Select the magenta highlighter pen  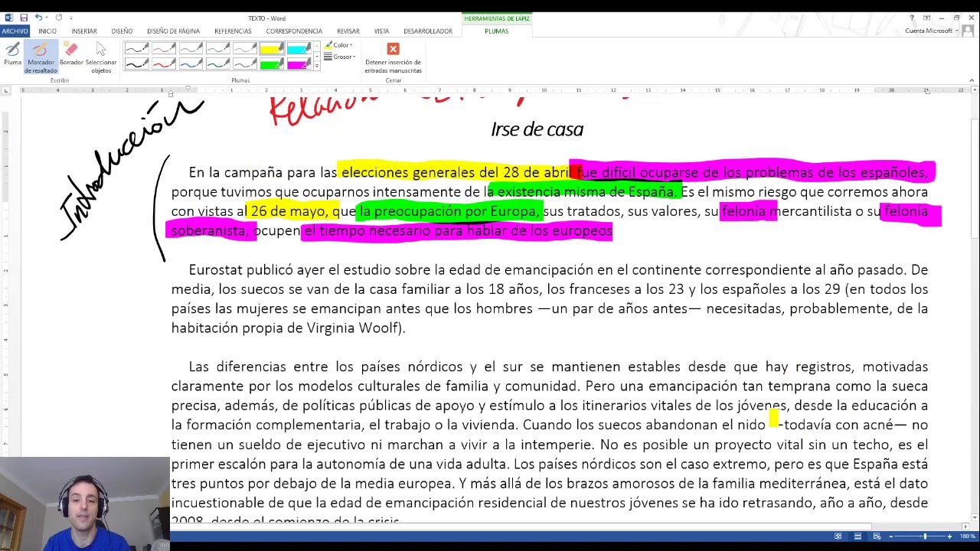pyautogui.click(x=298, y=64)
